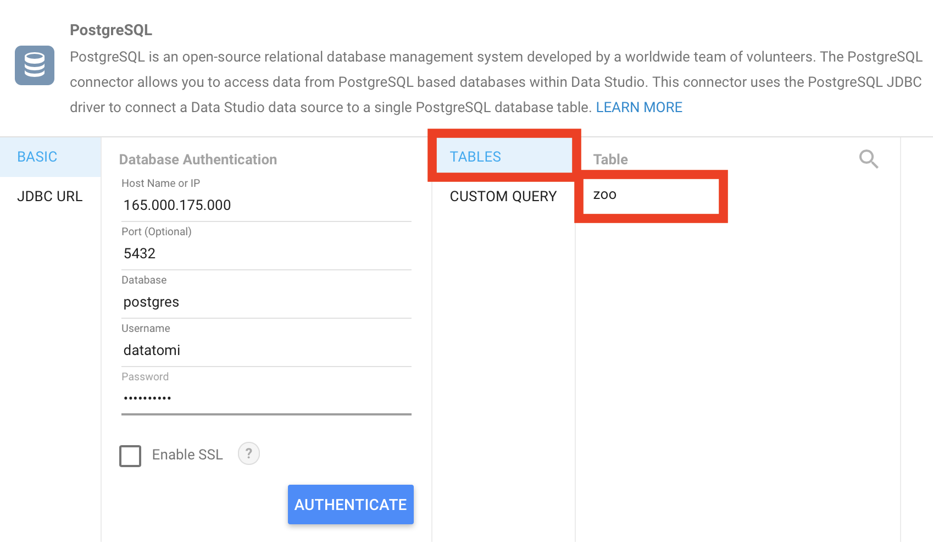Select the CUSTOM QUERY tab

(x=503, y=196)
